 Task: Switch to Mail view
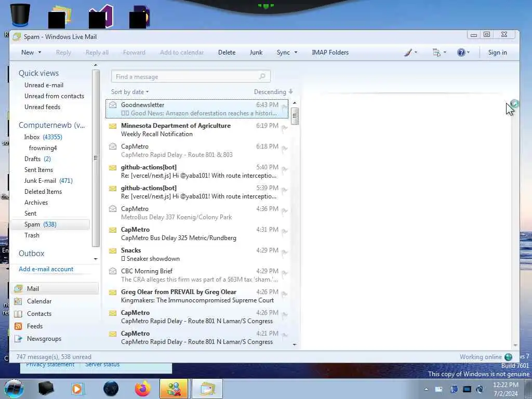(x=55, y=288)
